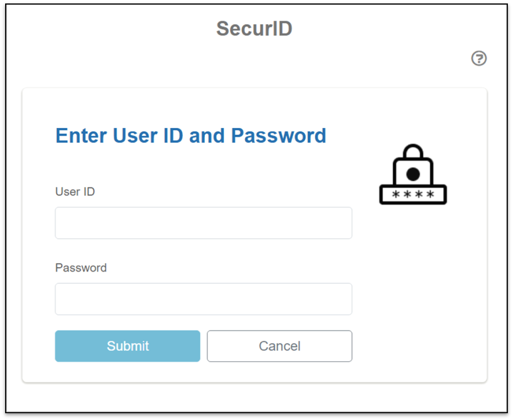Click the white Cancel button beside Submit
Screen dimensions: 513x420
coord(279,346)
